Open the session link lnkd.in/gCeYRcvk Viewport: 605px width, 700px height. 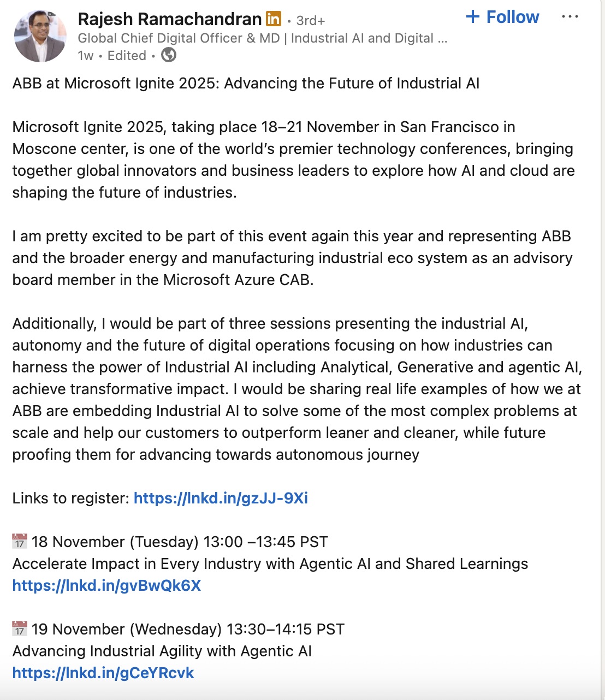(x=103, y=673)
